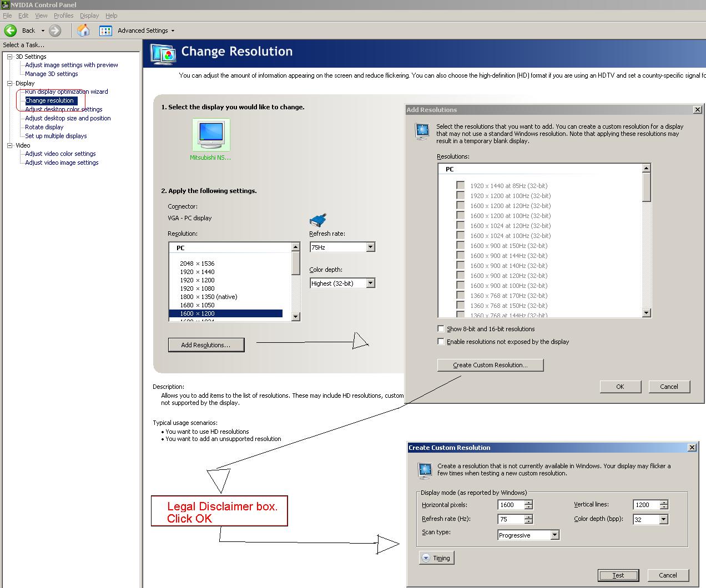Image resolution: width=706 pixels, height=588 pixels.
Task: Check 1920 x 1200 at 100Hz resolution
Action: pyautogui.click(x=461, y=195)
